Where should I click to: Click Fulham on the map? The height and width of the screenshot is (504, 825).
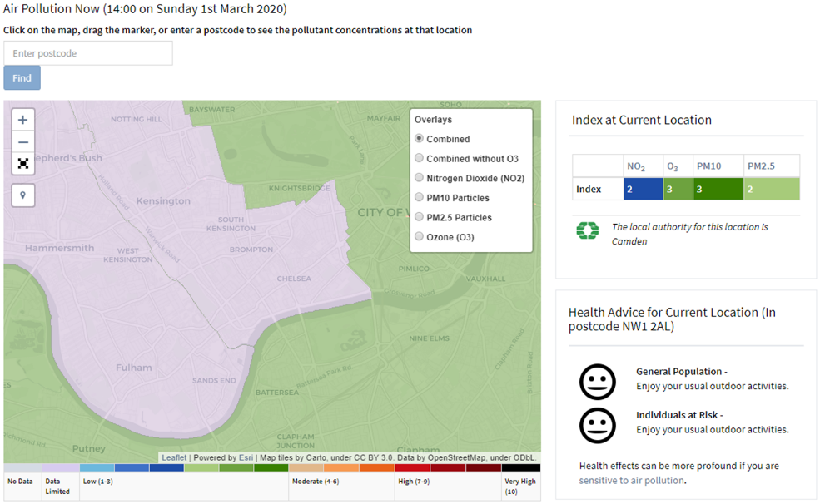(x=134, y=368)
